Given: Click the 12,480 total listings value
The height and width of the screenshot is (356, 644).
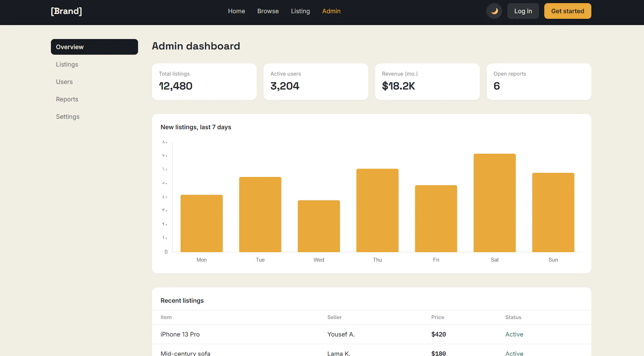Looking at the screenshot, I should point(176,86).
